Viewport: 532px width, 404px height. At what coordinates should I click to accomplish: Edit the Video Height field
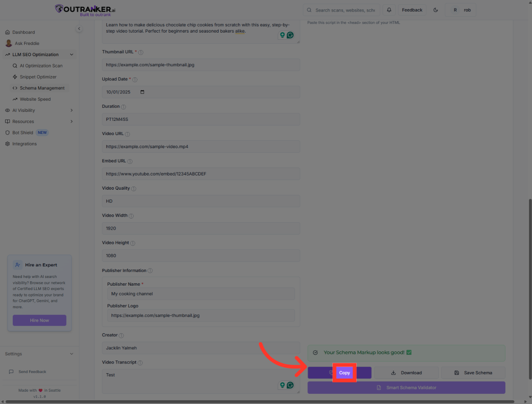(x=201, y=256)
